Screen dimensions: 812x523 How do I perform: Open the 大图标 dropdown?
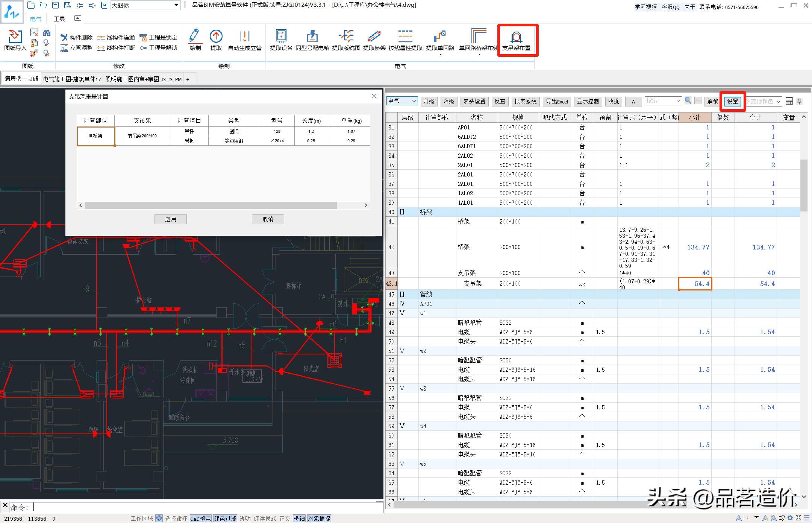(176, 5)
